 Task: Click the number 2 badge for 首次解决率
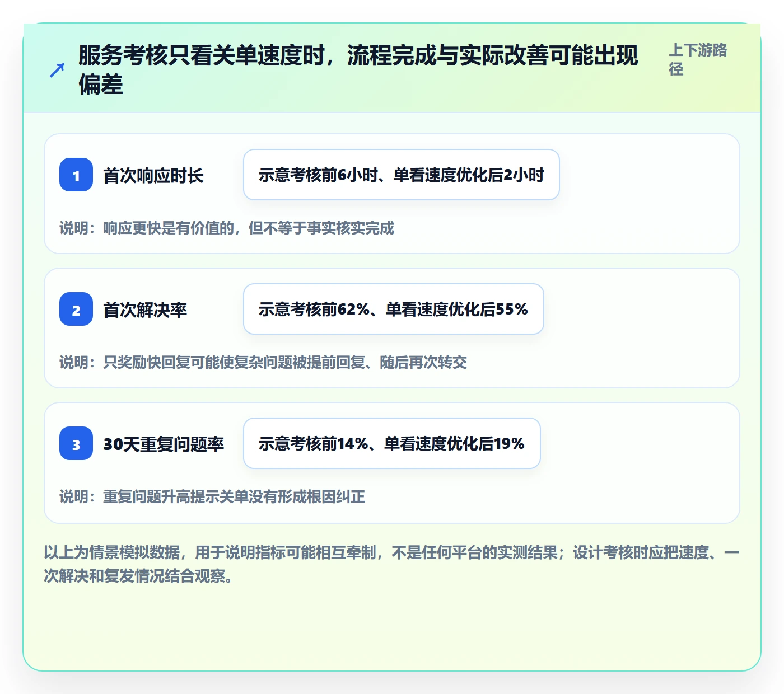click(76, 309)
